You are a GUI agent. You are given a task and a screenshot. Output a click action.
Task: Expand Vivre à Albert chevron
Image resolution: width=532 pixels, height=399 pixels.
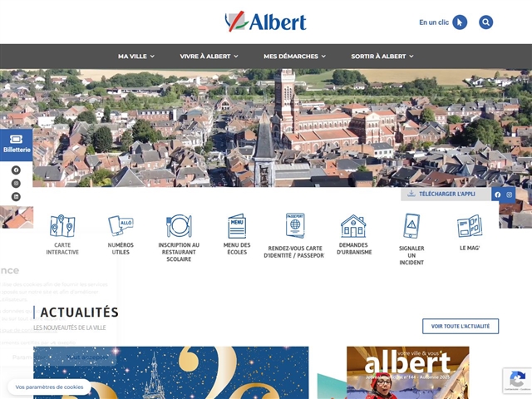point(236,57)
